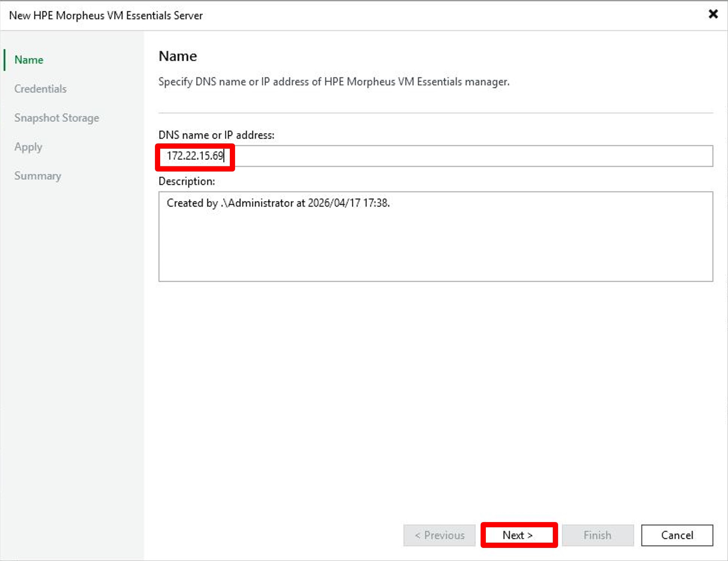The width and height of the screenshot is (728, 561).
Task: Click the 'Description:' label
Action: point(187,181)
